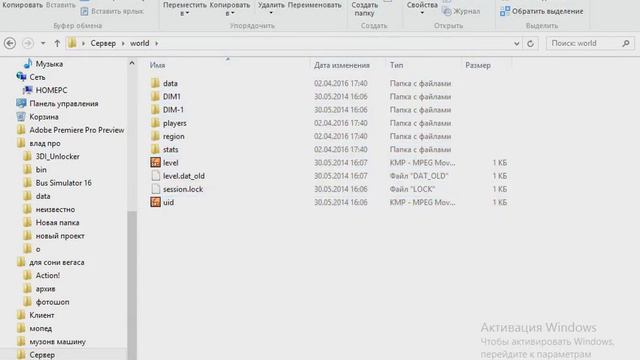Select 'музон в машину' folder in sidebar

click(x=57, y=342)
